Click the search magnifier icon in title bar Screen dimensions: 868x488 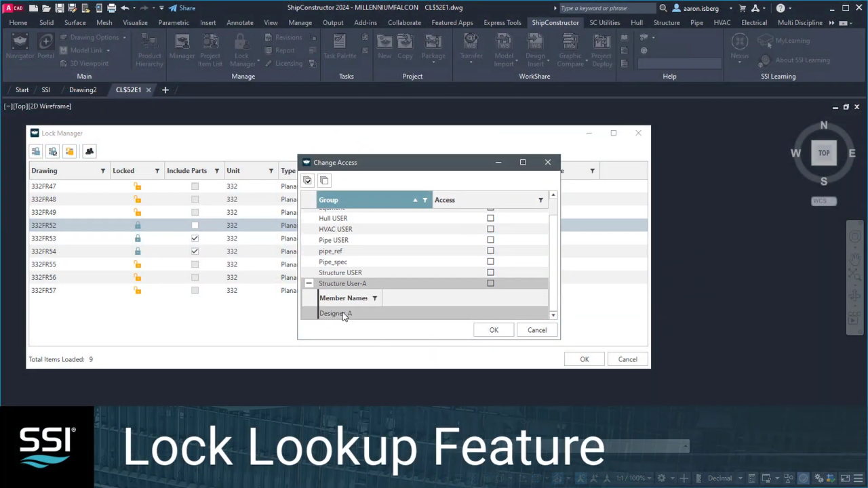[x=663, y=8]
